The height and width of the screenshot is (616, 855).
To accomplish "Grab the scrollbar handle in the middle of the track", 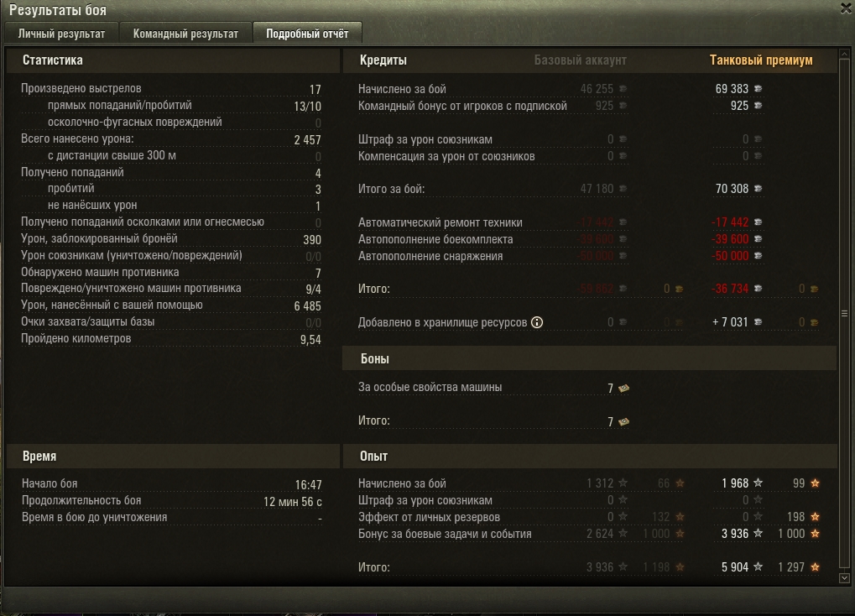I will [844, 314].
